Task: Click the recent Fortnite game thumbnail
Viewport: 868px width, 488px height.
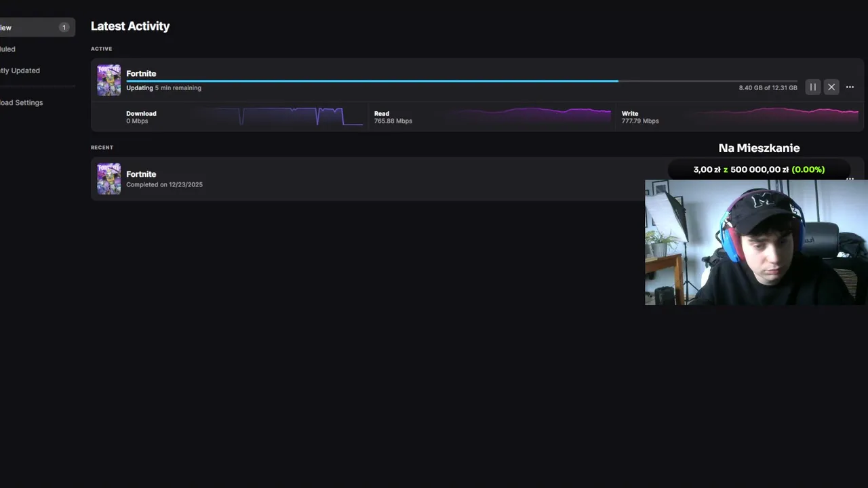Action: tap(108, 179)
